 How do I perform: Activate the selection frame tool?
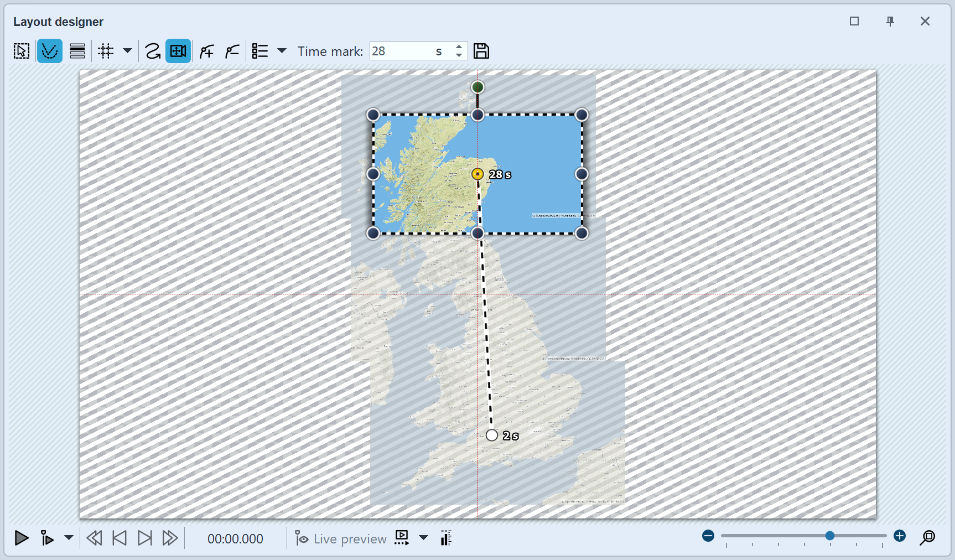(22, 51)
